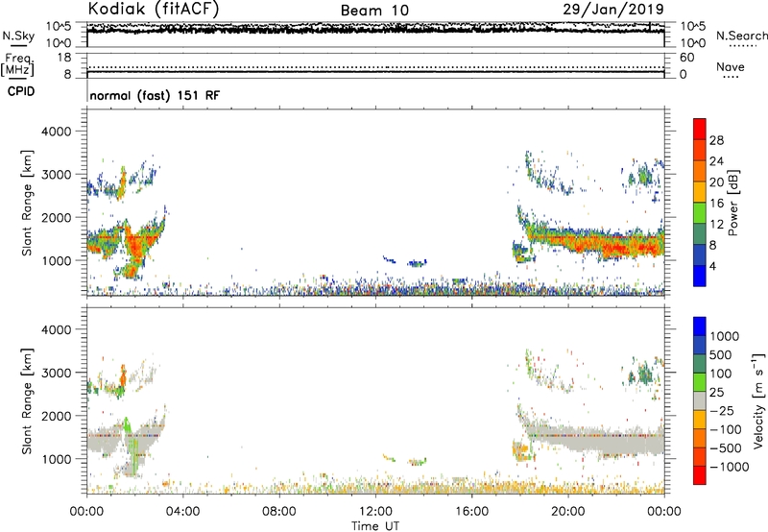Click the orange velocity patch near 18:00
This screenshot has height=532, width=768.
[x=520, y=448]
